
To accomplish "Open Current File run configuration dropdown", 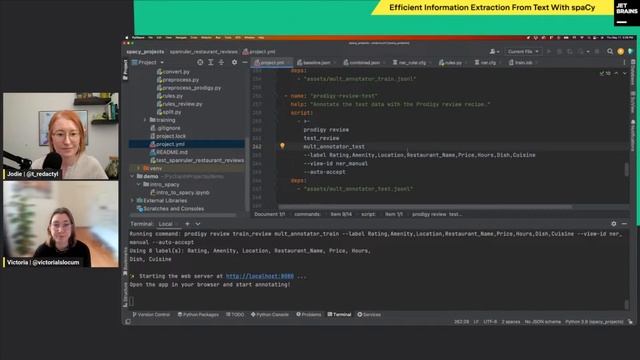I will click(523, 51).
